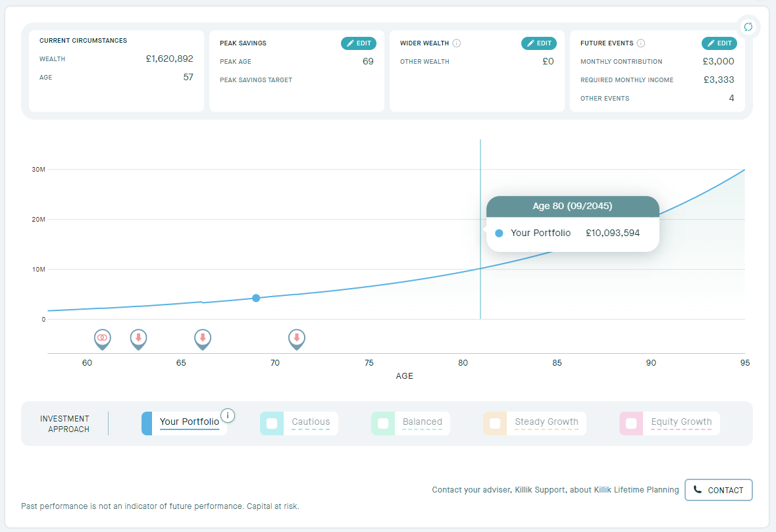776x532 pixels.
Task: Open the Wider Wealth info icon
Action: pyautogui.click(x=457, y=43)
